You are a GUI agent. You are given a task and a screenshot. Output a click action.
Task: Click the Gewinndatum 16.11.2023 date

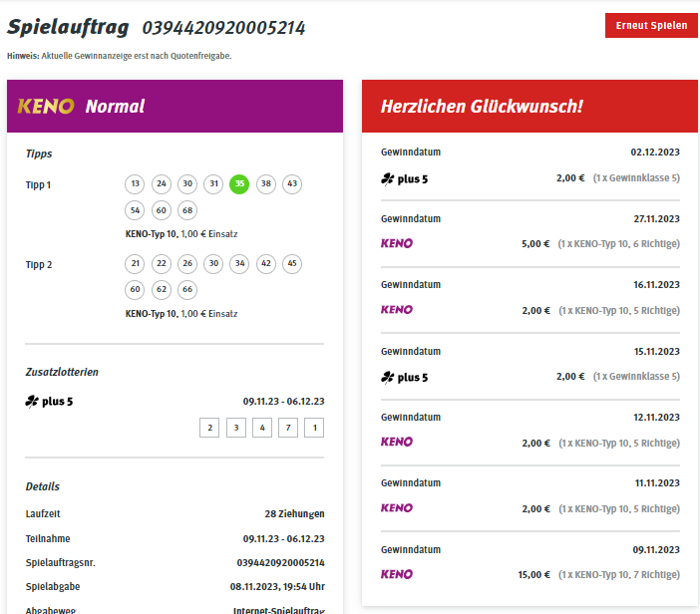point(656,285)
